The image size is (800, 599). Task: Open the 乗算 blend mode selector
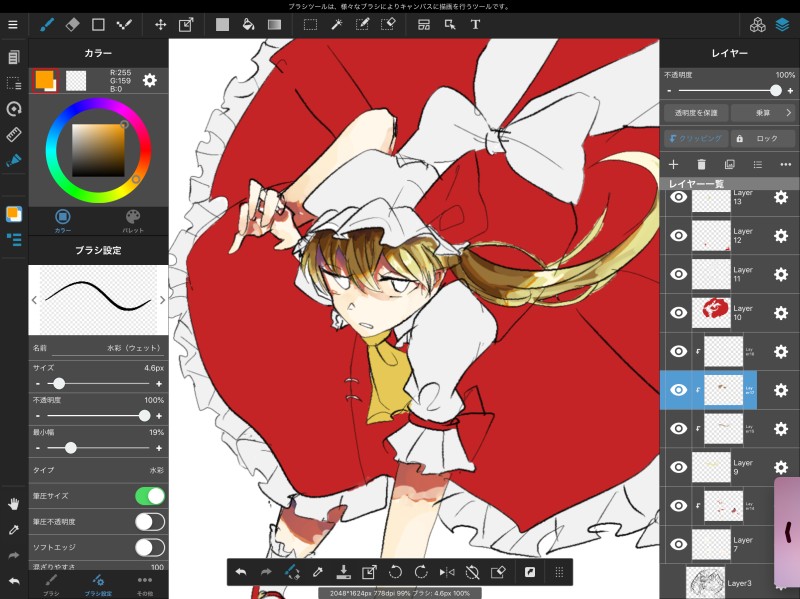[763, 113]
